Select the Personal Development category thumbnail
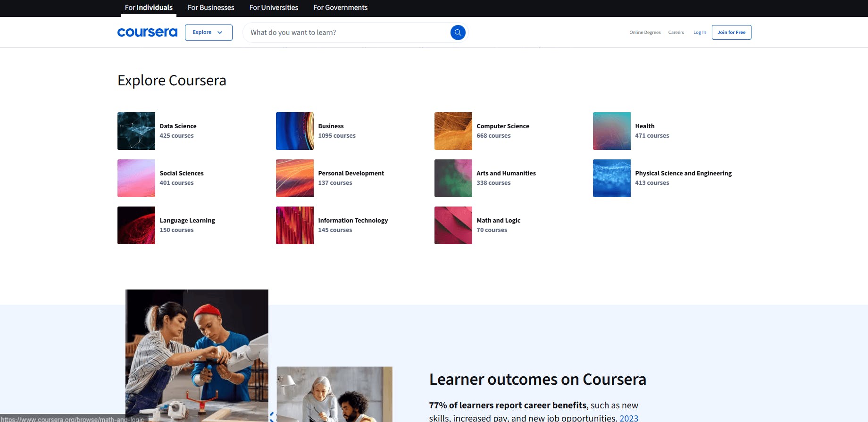Image resolution: width=868 pixels, height=422 pixels. [x=295, y=178]
